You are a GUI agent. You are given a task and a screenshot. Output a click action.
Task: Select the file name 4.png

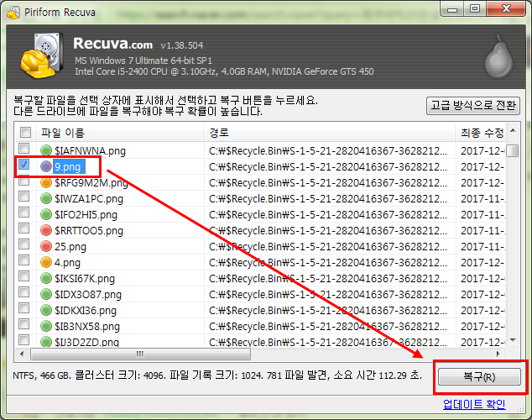click(67, 263)
